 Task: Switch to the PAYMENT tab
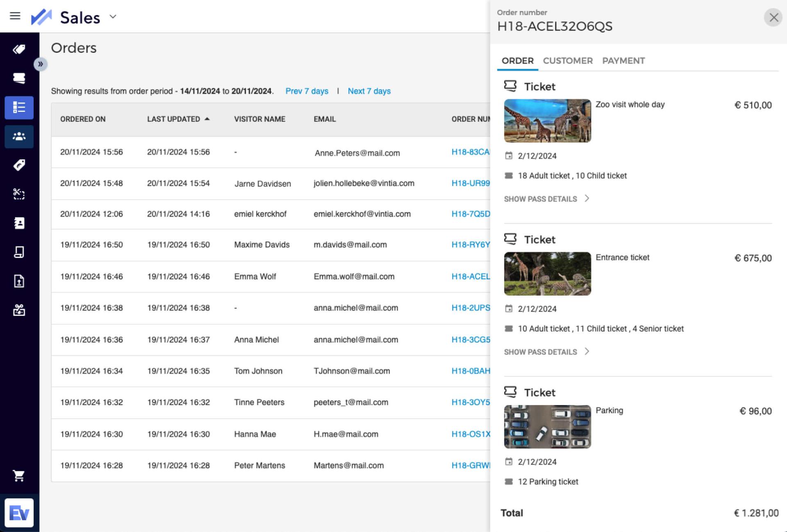[623, 61]
